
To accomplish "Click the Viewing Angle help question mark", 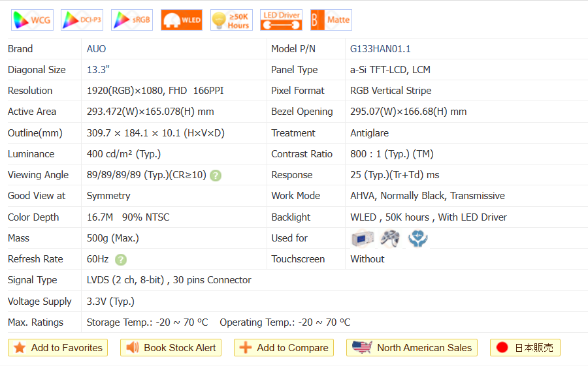I will 216,175.
